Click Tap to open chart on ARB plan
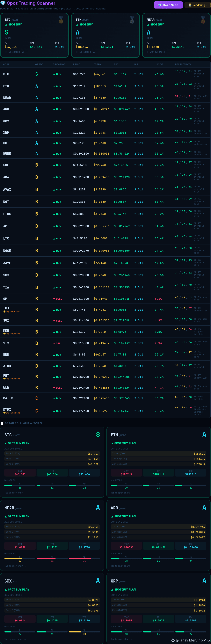 pos(122,566)
